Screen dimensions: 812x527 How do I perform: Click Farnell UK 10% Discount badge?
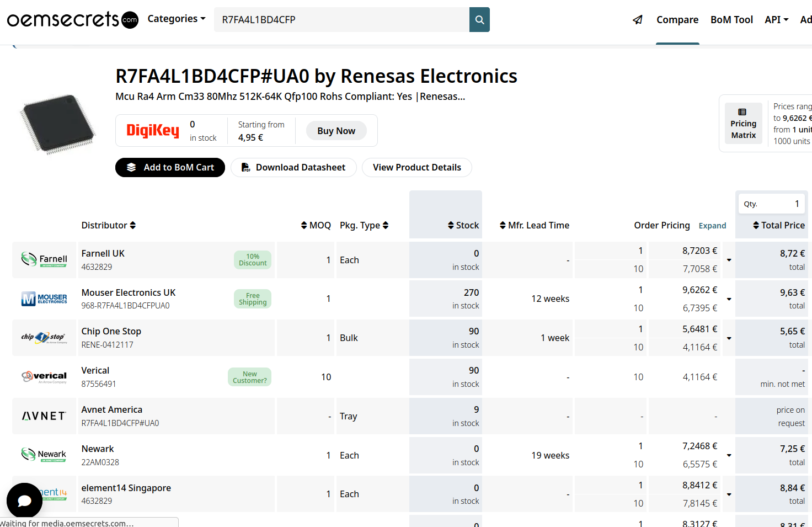253,260
